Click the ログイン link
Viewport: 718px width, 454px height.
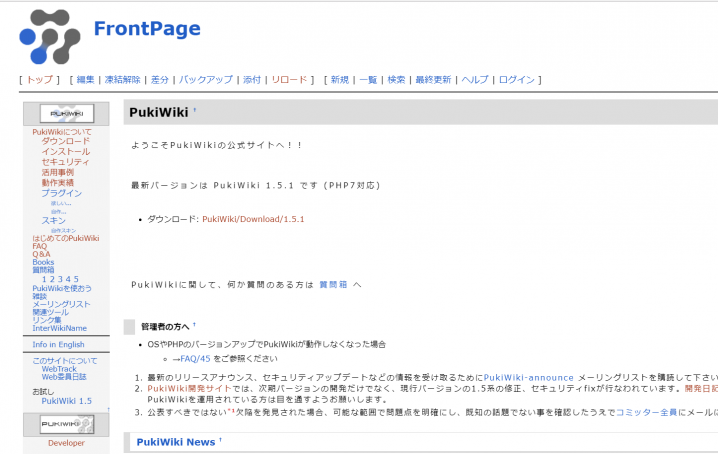(517, 80)
